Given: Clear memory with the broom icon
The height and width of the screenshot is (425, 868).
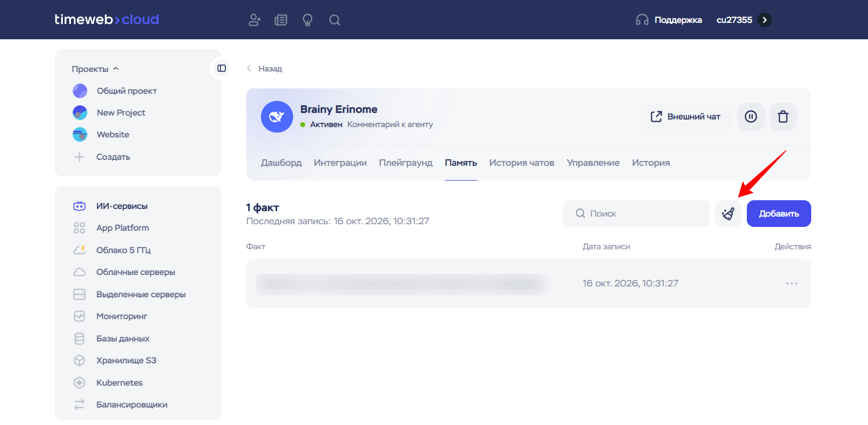Looking at the screenshot, I should click(728, 214).
